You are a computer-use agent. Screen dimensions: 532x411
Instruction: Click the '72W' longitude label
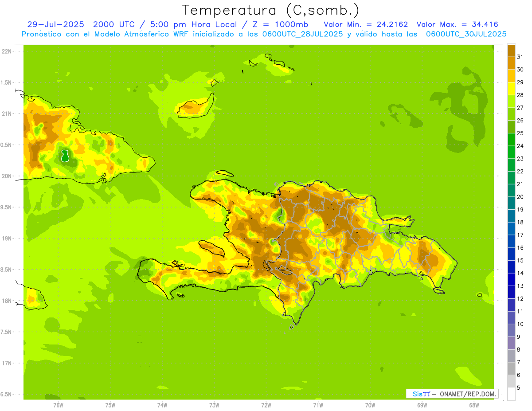(266, 405)
